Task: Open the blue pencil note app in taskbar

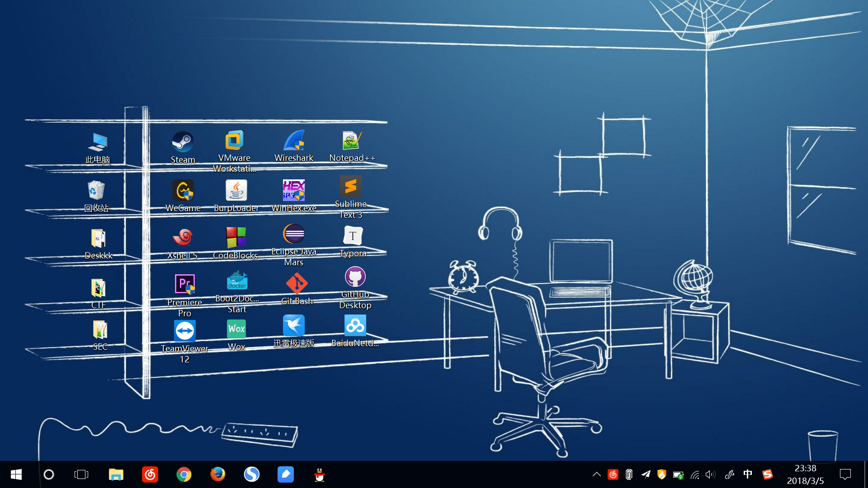Action: (286, 474)
